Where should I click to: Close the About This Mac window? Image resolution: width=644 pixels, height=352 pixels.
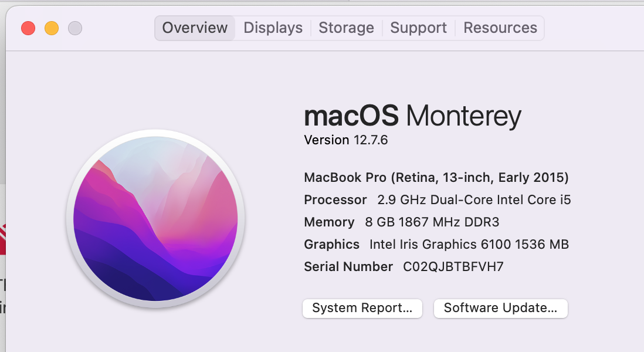(28, 28)
